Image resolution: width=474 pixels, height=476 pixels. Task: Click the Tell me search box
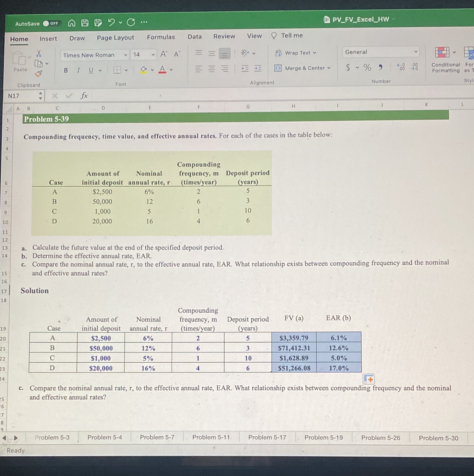[x=287, y=35]
